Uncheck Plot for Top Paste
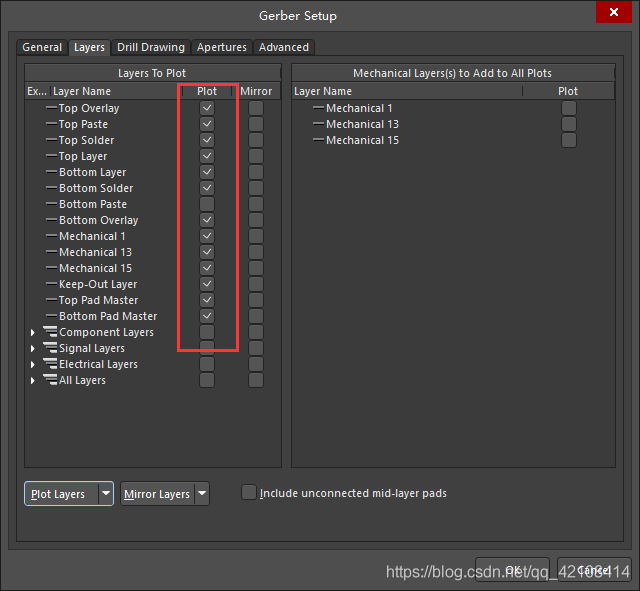This screenshot has width=640, height=591. (207, 124)
